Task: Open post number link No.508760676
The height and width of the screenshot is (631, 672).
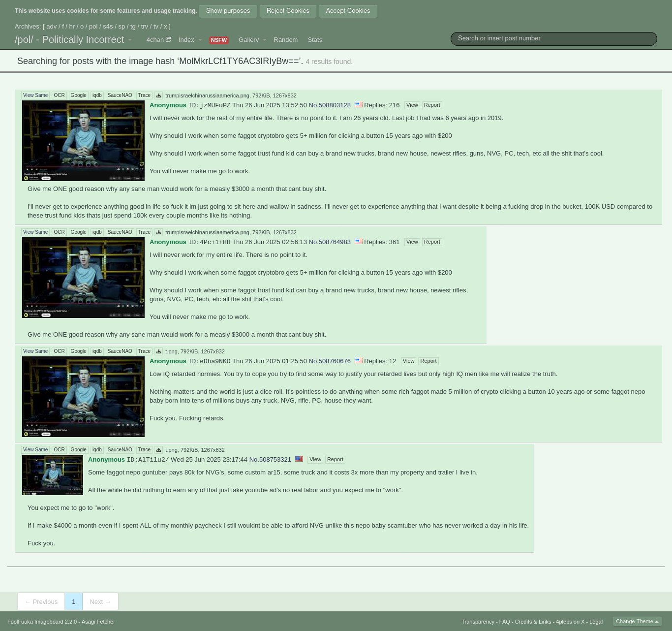Action: pyautogui.click(x=330, y=361)
